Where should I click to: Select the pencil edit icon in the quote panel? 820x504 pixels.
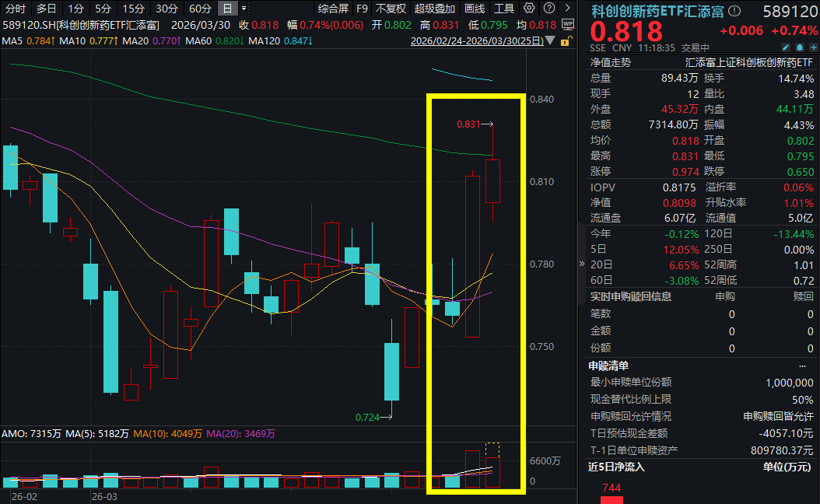[785, 47]
